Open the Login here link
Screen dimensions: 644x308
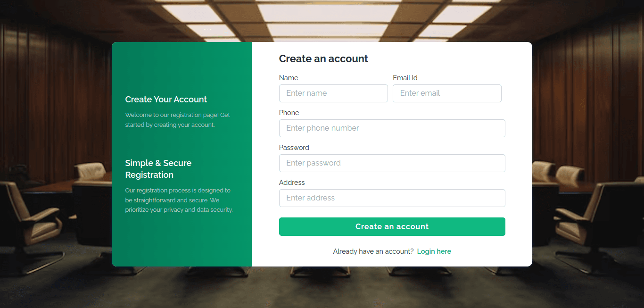tap(434, 251)
